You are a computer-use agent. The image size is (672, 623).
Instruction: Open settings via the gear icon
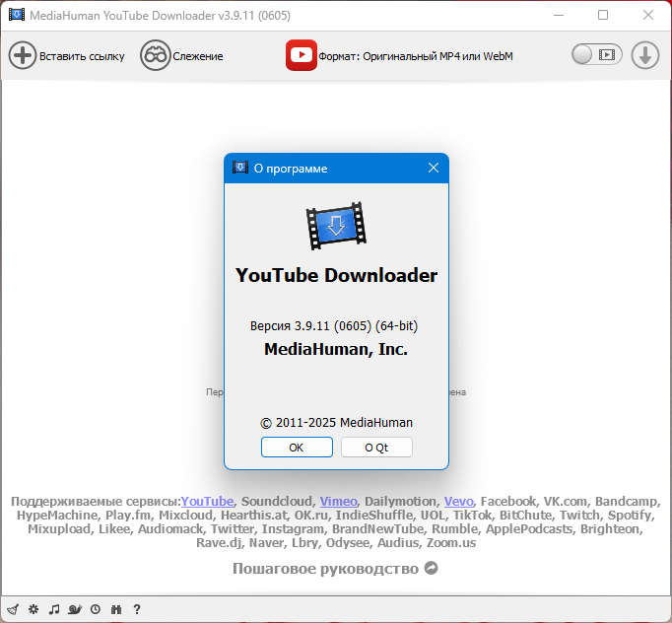point(34,609)
